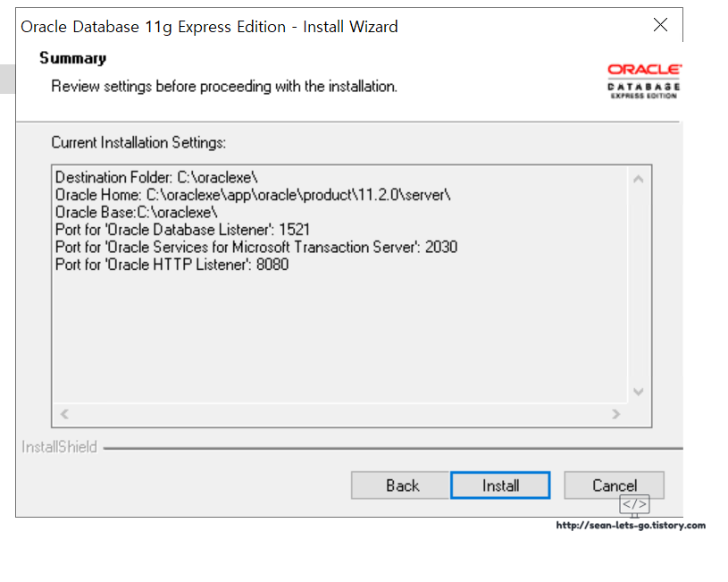Click the Oracle Database Express Edition logo

tap(644, 81)
